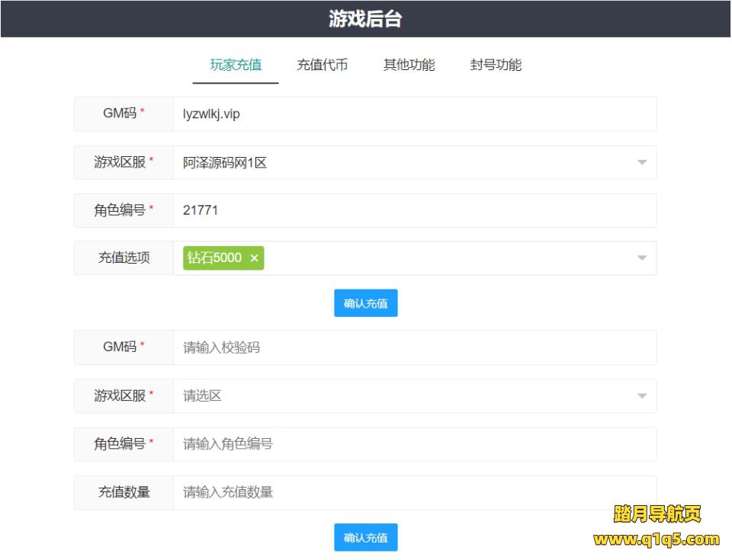Click the selected 阿泽源码网1区 value text
This screenshot has width=732, height=560.
coord(225,162)
